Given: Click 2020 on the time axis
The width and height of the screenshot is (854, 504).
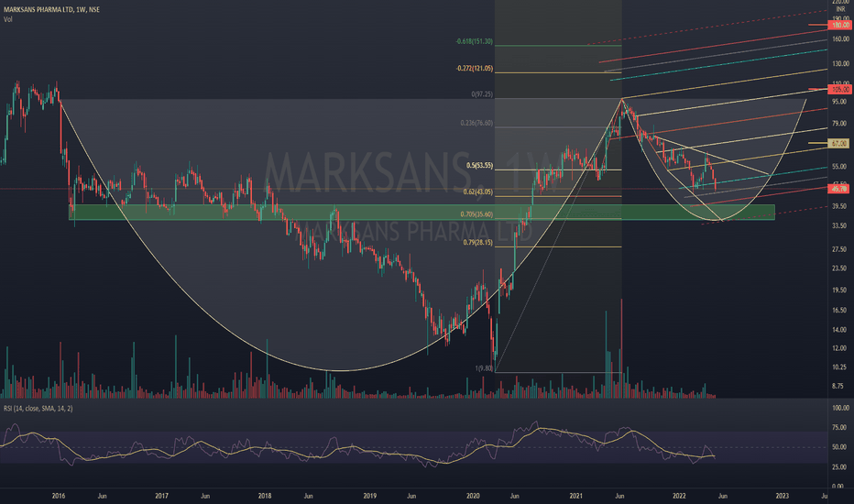Looking at the screenshot, I should tap(473, 496).
